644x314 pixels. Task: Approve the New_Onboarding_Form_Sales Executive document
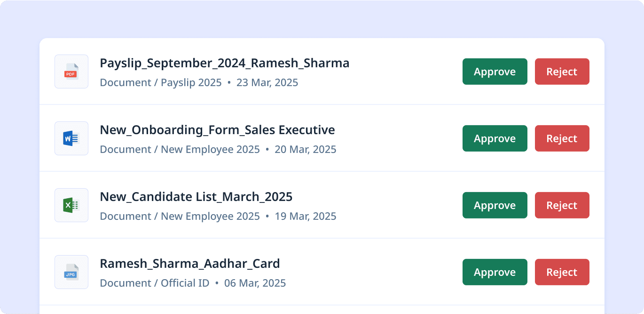coord(495,138)
